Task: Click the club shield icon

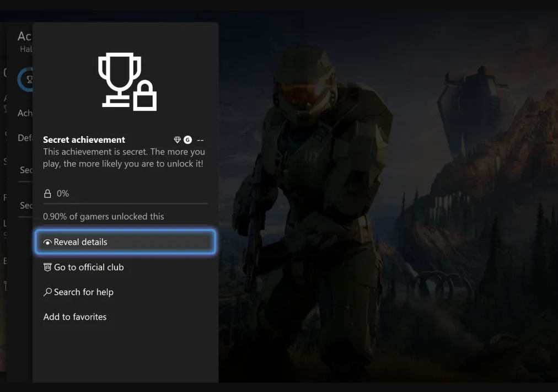Action: 47,267
